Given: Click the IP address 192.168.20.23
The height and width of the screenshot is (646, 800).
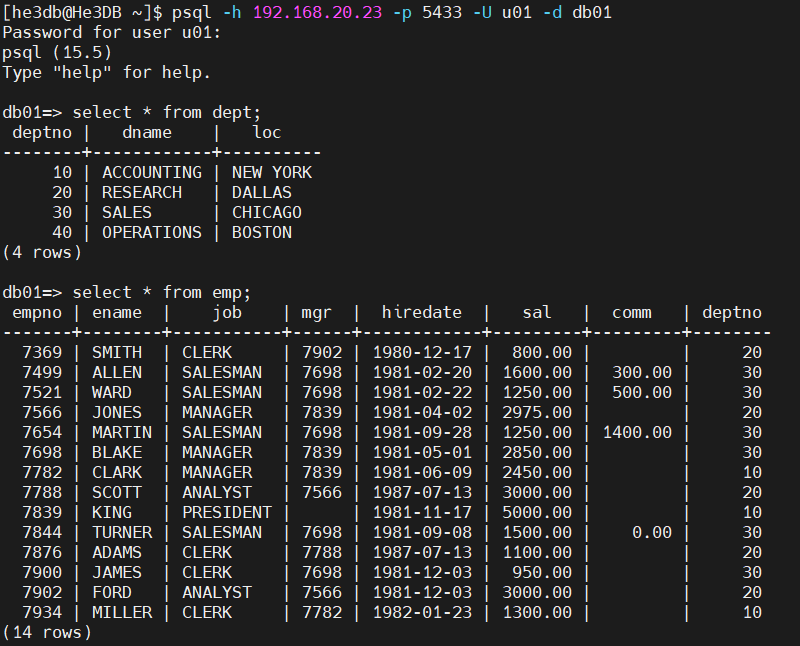Looking at the screenshot, I should (317, 12).
